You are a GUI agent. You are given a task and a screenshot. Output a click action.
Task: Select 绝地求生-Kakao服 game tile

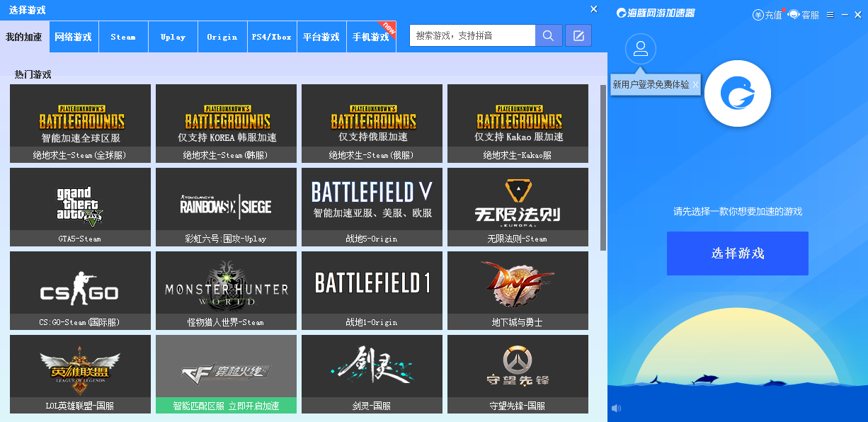point(518,123)
